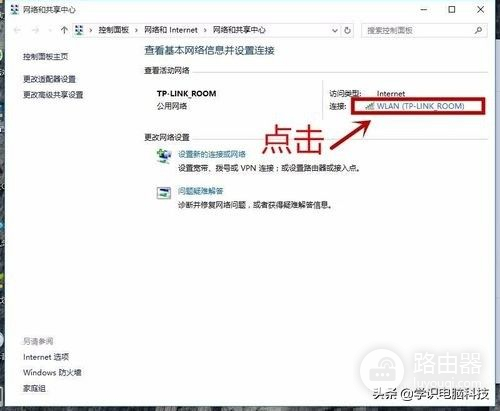Image resolution: width=500 pixels, height=411 pixels.
Task: Open WLAN (TP-LINK_ROOM) connection link
Action: (x=420, y=106)
